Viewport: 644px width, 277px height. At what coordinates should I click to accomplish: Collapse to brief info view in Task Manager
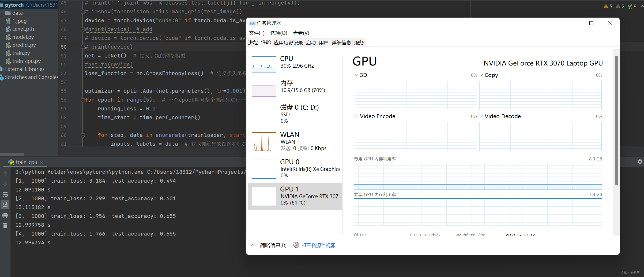[269, 245]
